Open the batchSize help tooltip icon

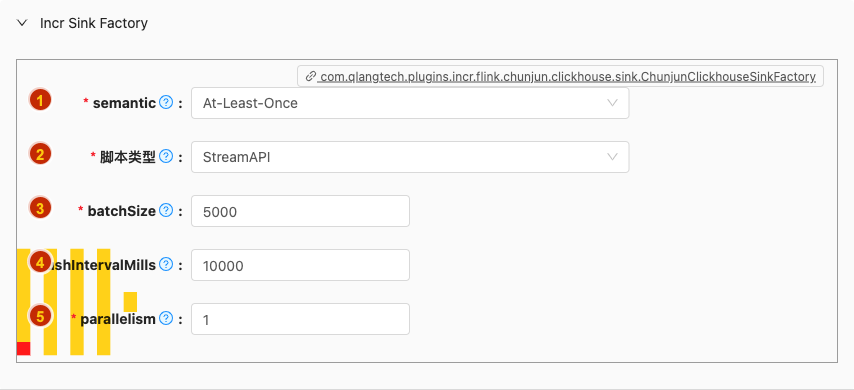click(x=166, y=210)
